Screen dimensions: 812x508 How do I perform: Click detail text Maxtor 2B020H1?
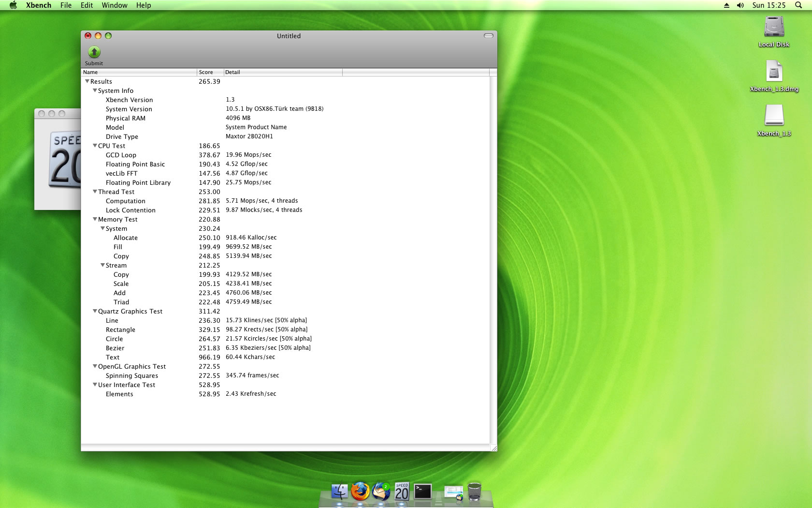click(249, 136)
